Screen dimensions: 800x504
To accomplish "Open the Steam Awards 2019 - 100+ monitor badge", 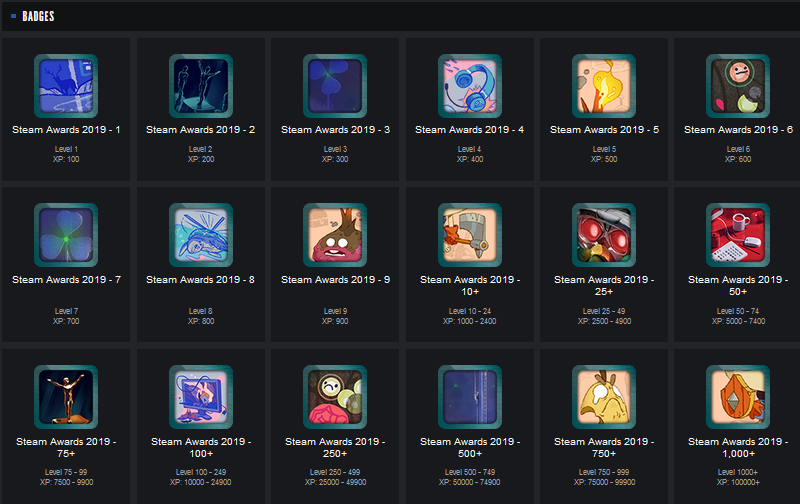I will (201, 396).
